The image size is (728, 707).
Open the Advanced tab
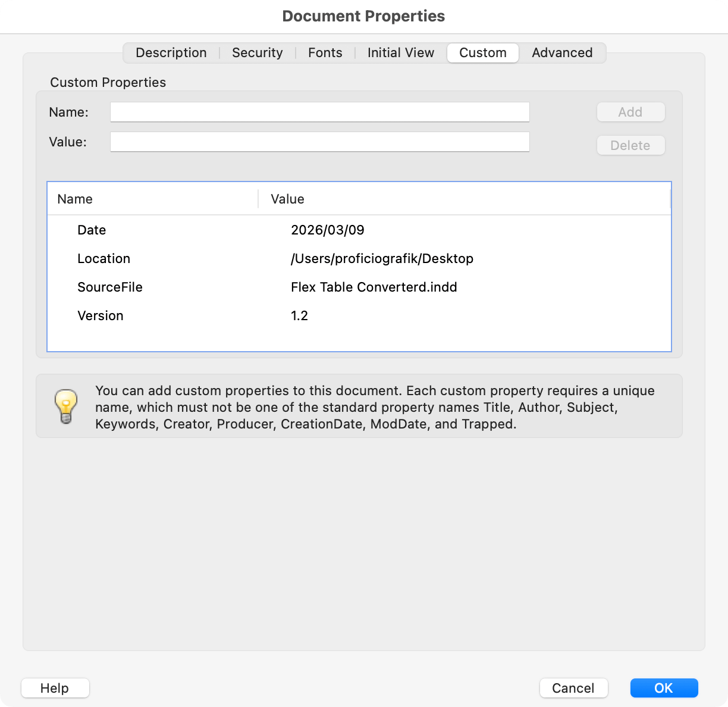[x=562, y=52]
